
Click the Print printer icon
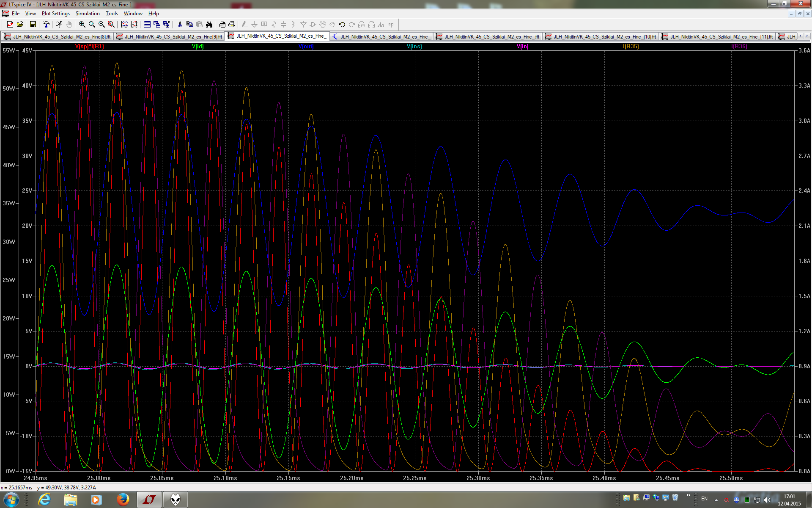(232, 25)
